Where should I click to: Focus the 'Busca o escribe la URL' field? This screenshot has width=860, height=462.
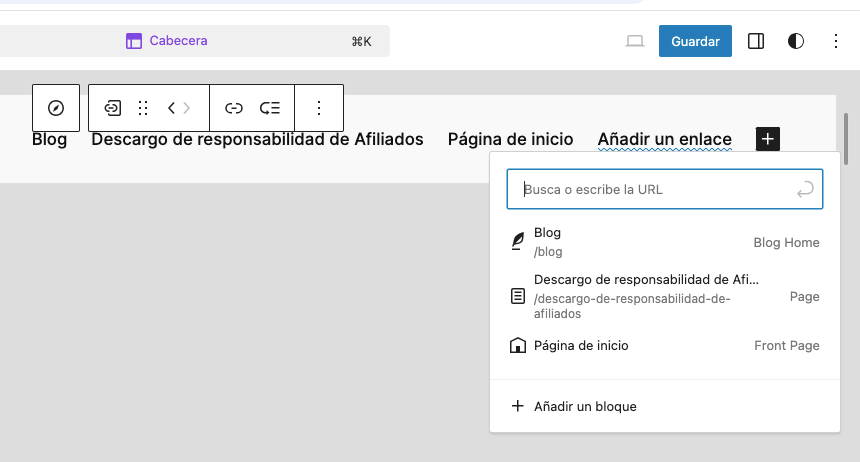(x=650, y=189)
